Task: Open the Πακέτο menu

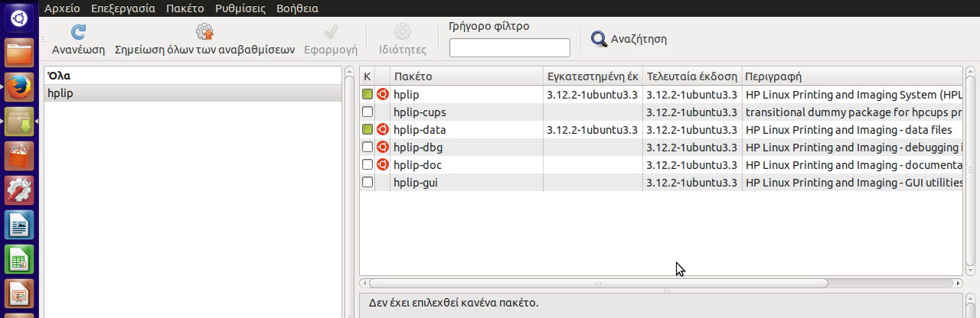Action: (185, 8)
